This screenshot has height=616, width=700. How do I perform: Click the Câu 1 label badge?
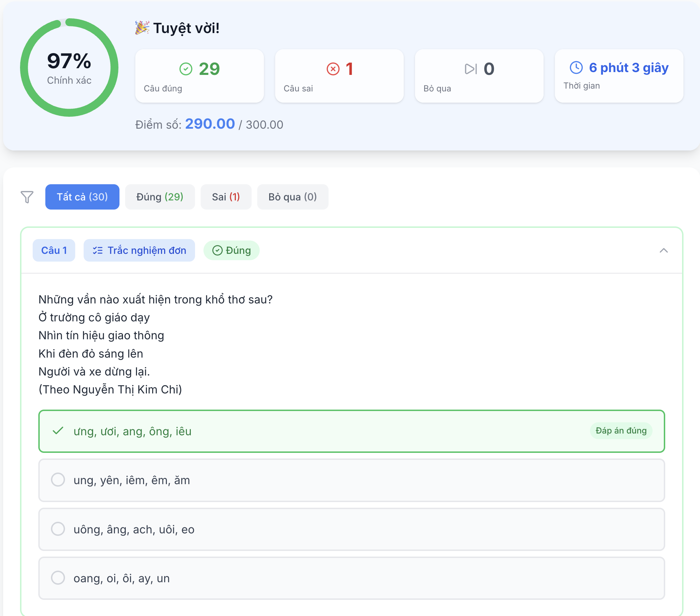(54, 250)
